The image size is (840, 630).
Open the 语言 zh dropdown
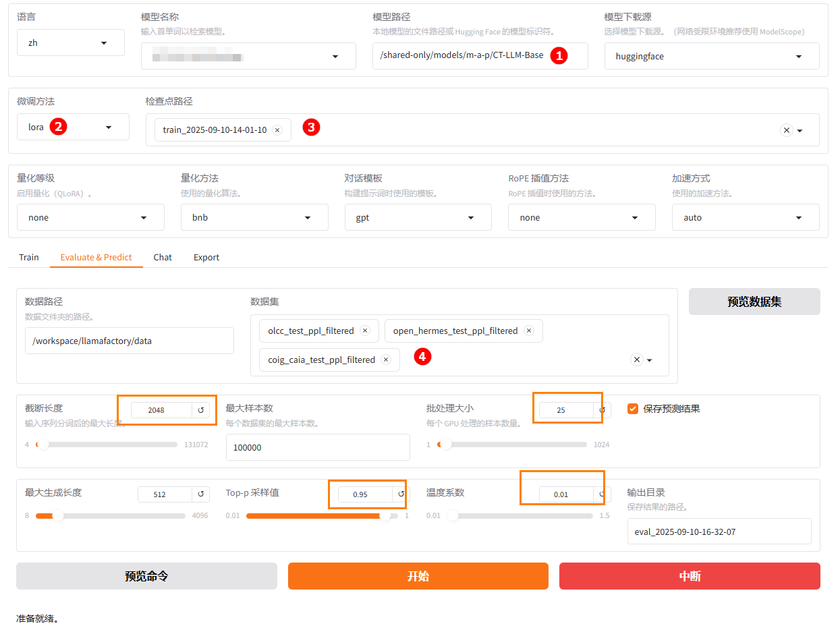pyautogui.click(x=71, y=42)
